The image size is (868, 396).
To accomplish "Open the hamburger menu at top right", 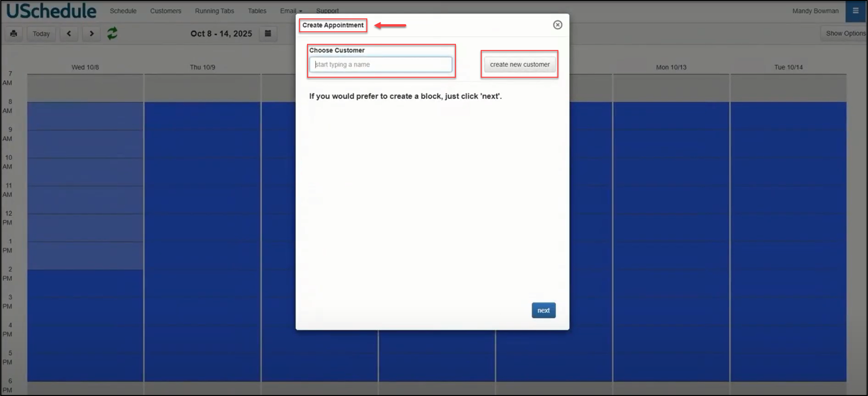I will pos(855,11).
